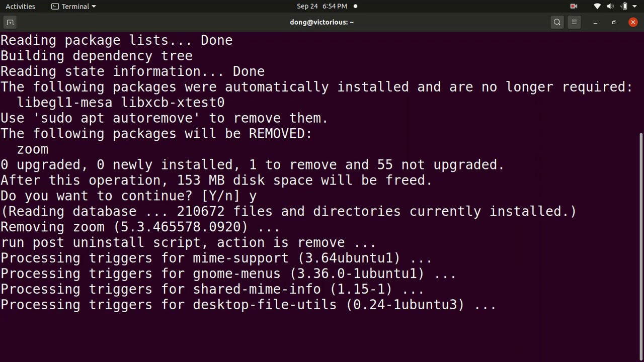Click the search magnifier in the header bar
Screen dimensions: 644x362
click(x=557, y=22)
